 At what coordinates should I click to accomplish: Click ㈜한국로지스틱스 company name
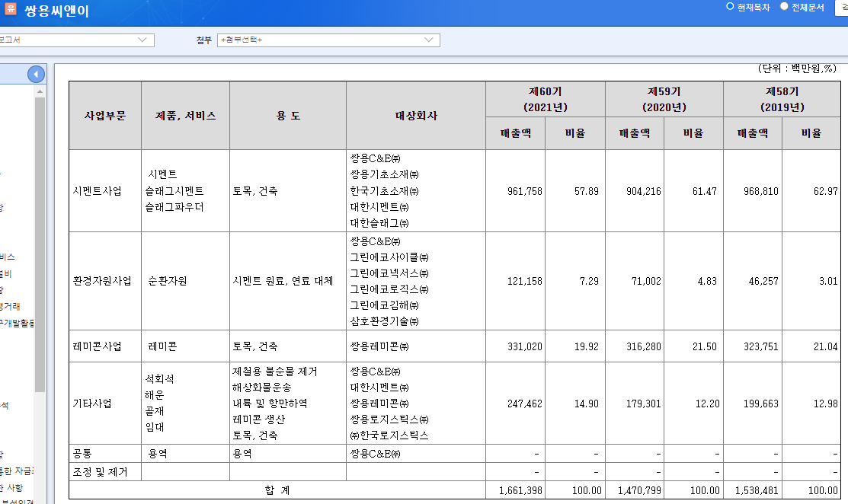389,435
